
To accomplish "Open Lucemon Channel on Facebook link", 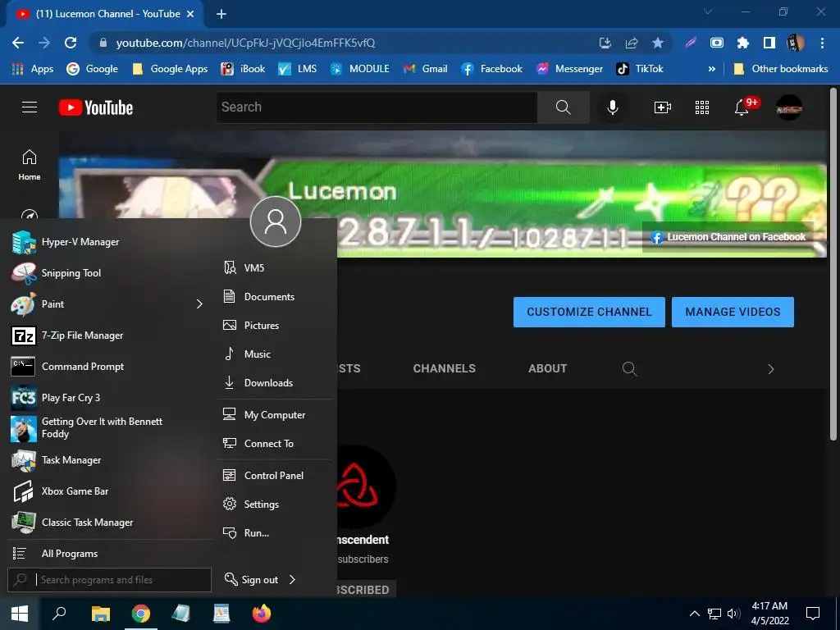I will click(728, 237).
